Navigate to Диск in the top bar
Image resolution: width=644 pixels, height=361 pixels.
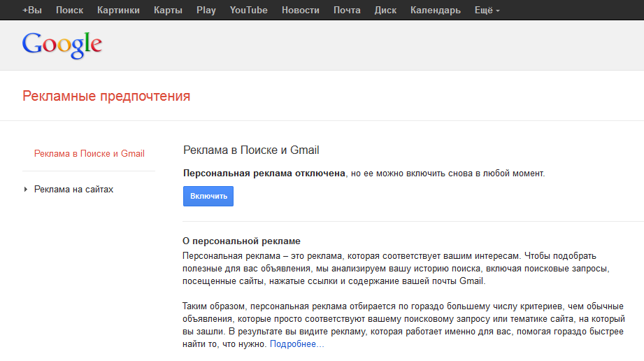tap(385, 10)
